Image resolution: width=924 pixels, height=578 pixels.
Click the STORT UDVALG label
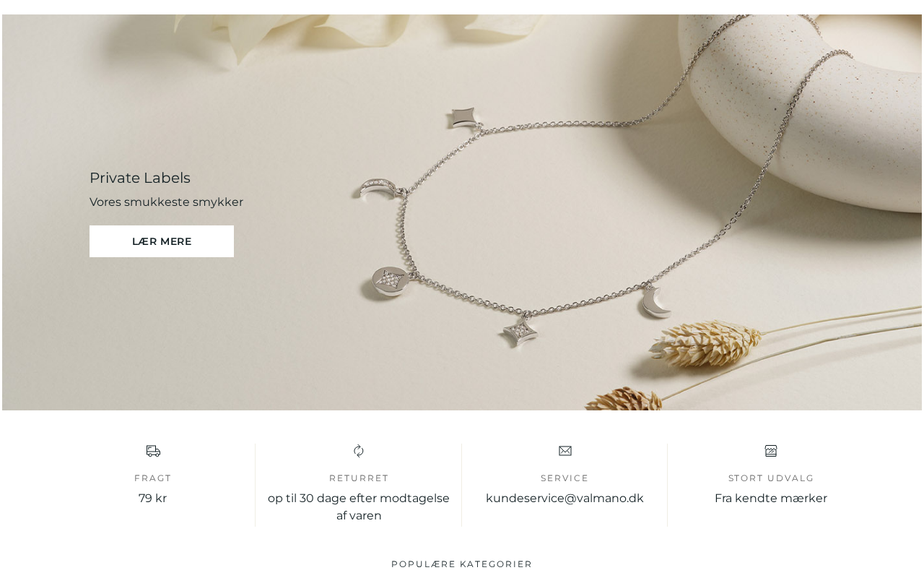point(771,478)
